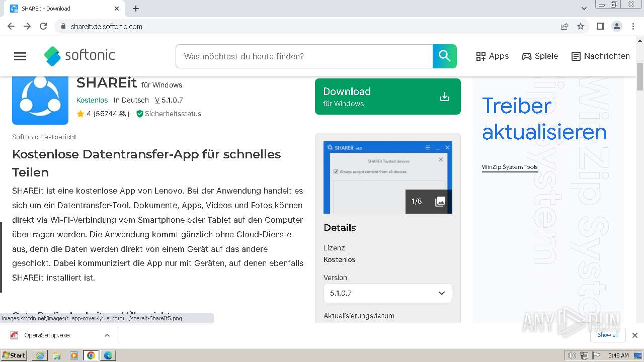Click the 1/8 gallery counter
This screenshot has width=644, height=362.
[x=417, y=202]
